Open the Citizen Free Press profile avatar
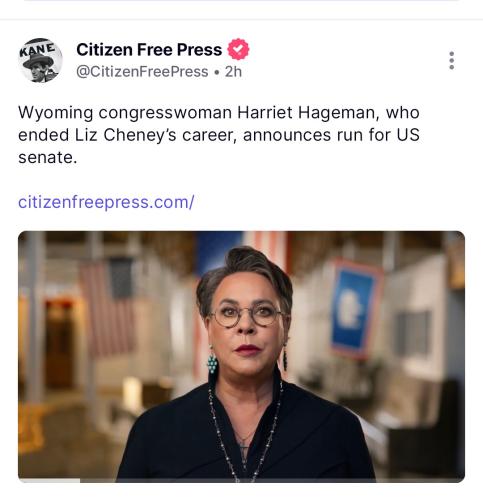The image size is (483, 500). 40,60
